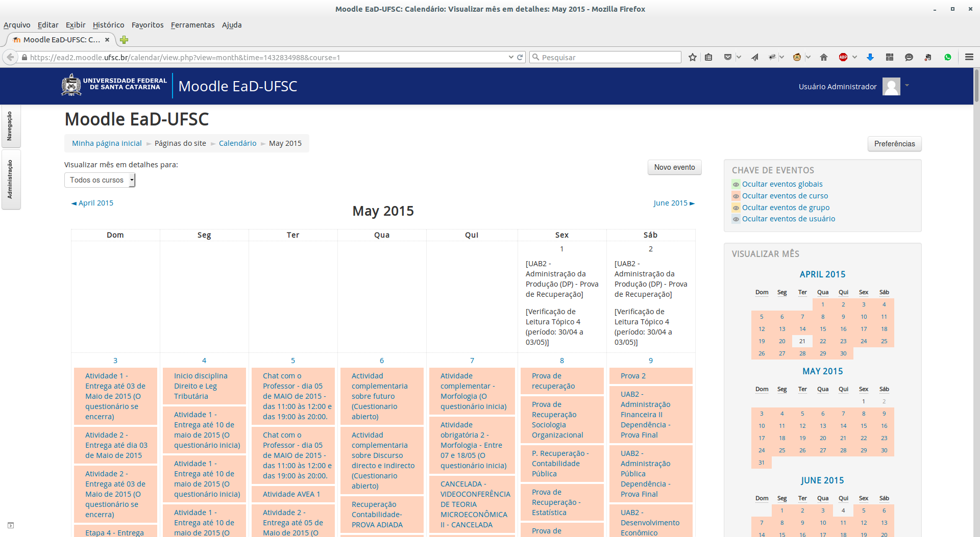Reload the page with refresh icon
This screenshot has height=537, width=980.
pos(520,57)
